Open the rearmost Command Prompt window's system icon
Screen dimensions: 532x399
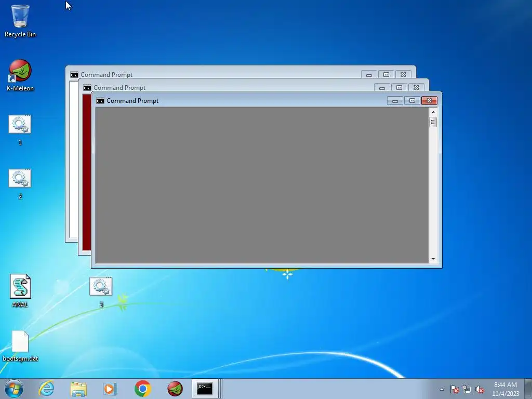[74, 75]
